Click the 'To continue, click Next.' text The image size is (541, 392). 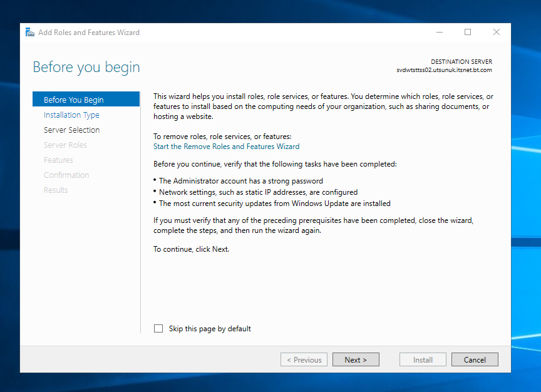(192, 249)
